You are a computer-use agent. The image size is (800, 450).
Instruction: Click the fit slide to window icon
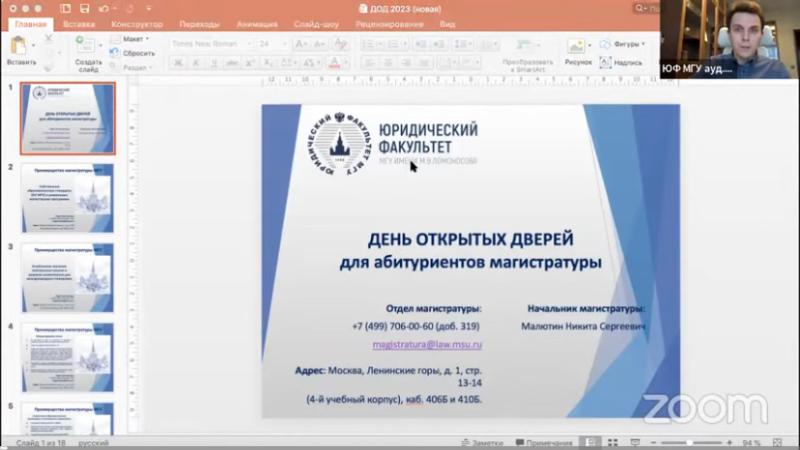tap(778, 442)
